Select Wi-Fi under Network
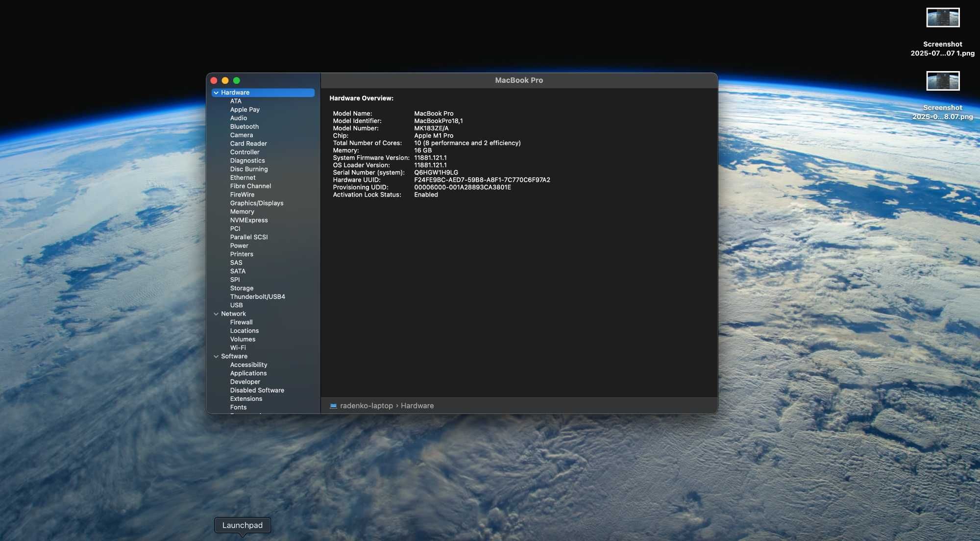Image resolution: width=980 pixels, height=541 pixels. pos(238,348)
